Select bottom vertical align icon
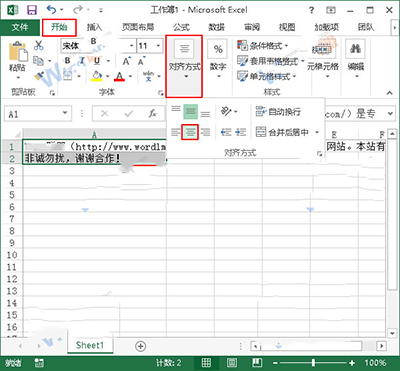 [205, 113]
